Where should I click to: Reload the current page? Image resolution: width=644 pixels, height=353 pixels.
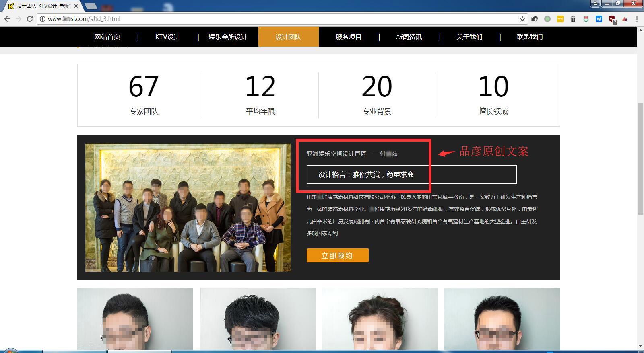[x=30, y=19]
